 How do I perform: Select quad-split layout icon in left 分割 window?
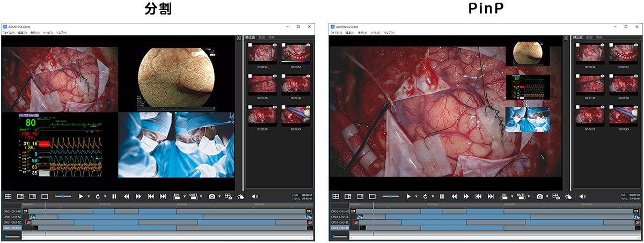pos(8,197)
